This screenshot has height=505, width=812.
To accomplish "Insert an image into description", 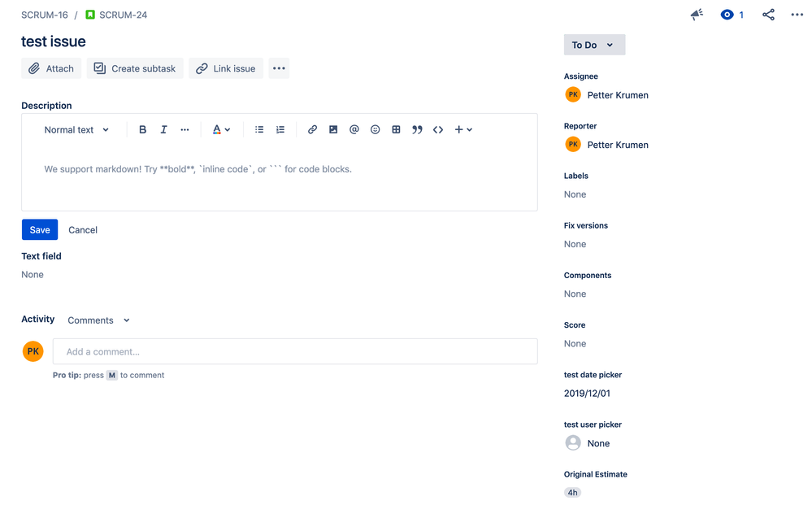I will pos(333,129).
